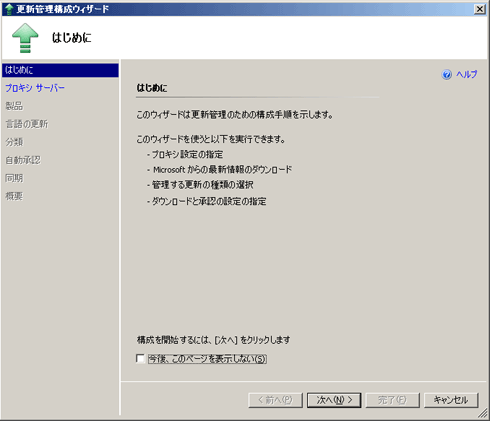Close the wizard with the X button
This screenshot has width=490, height=421.
480,9
